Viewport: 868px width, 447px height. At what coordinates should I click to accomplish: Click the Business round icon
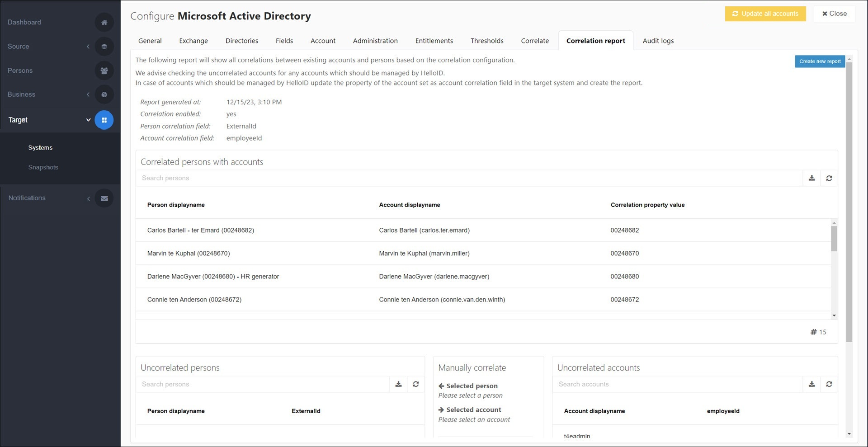104,94
